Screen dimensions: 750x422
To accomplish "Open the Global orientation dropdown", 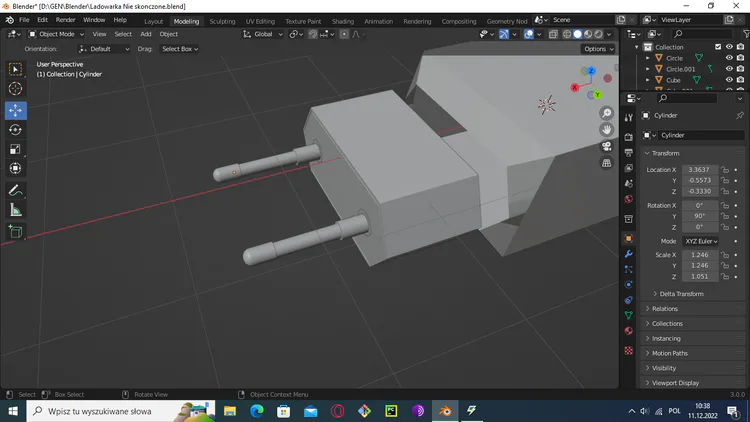I will [x=263, y=34].
